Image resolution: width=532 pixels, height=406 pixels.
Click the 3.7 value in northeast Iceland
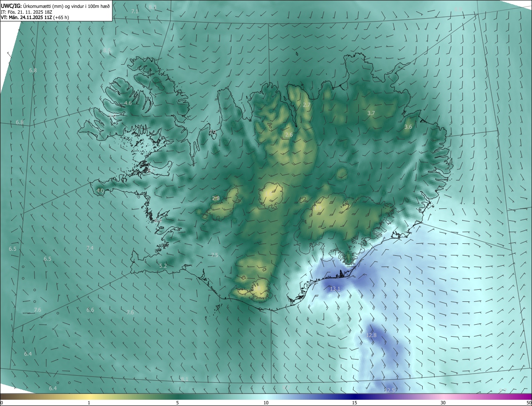[371, 113]
